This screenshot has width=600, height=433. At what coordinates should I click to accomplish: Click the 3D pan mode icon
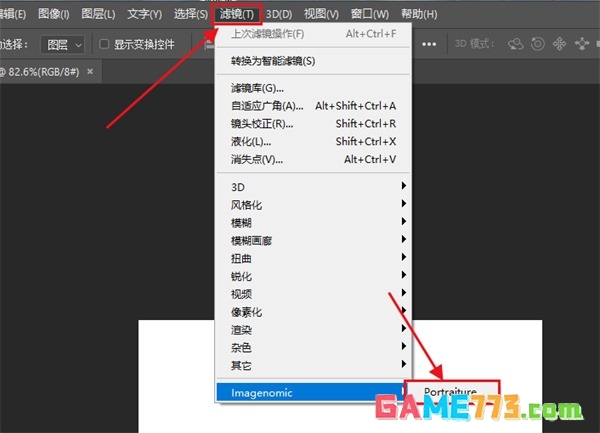558,45
